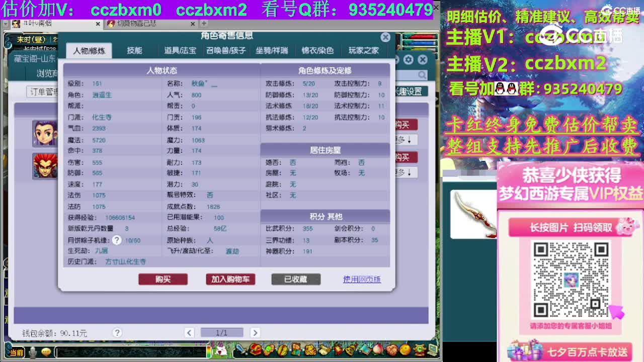Click the 当前 chat channel button

[x=16, y=353]
